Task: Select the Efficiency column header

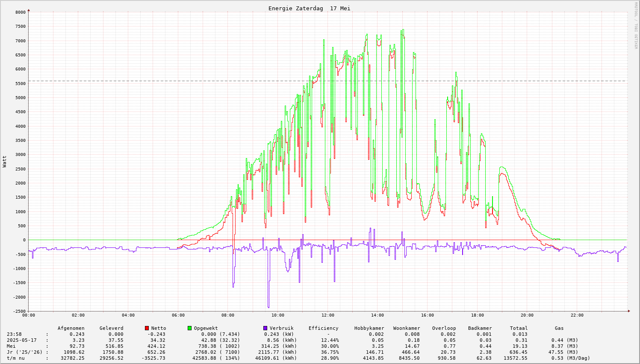Action: (x=323, y=328)
